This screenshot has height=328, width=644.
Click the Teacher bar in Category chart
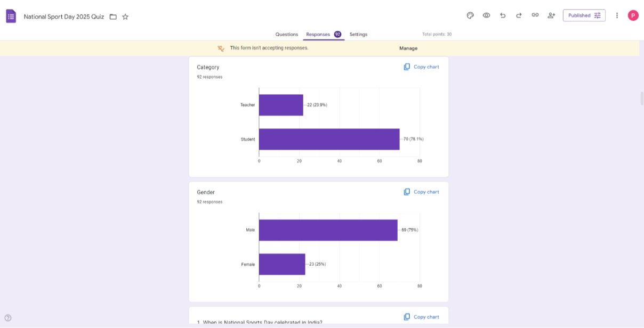[x=281, y=105]
